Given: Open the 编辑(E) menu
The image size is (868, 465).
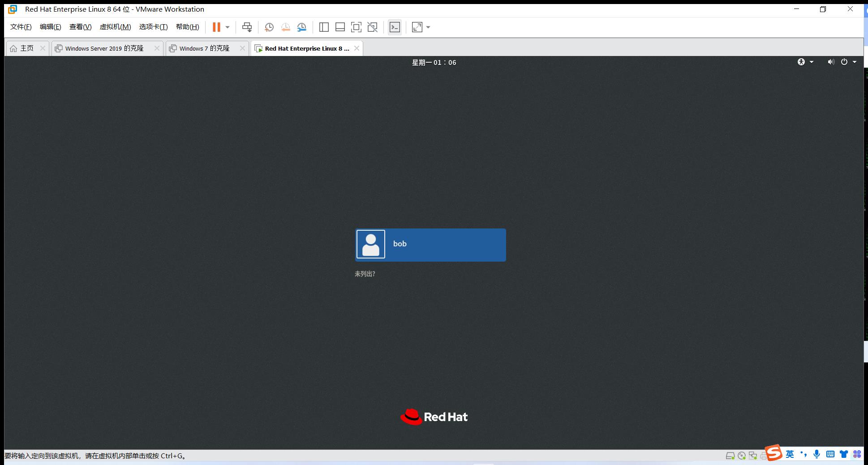Looking at the screenshot, I should coord(51,27).
